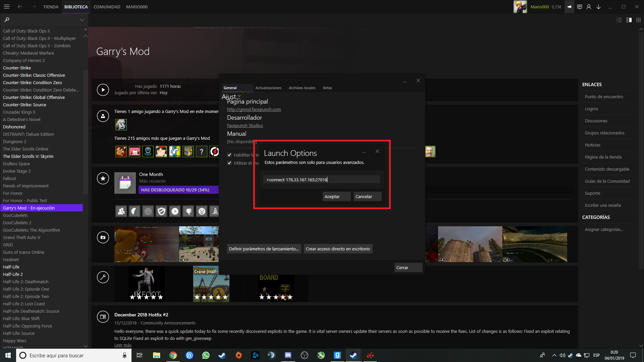Screen dimensions: 644x362
Task: Open Logros link in ENLACES
Action: [591, 109]
